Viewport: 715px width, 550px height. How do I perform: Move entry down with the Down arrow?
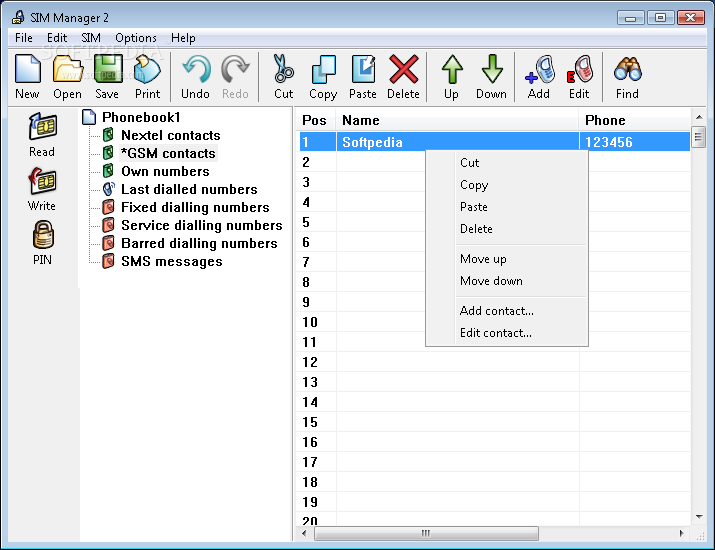click(x=492, y=69)
